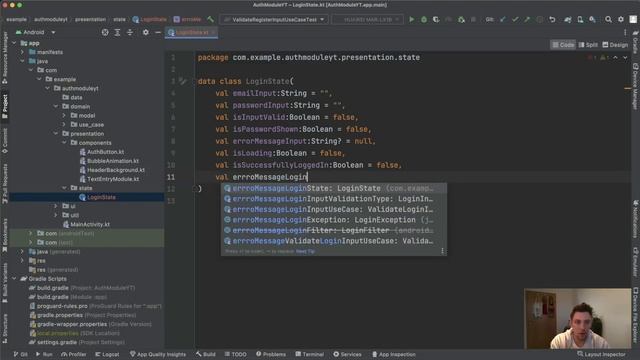Run the app with the green play icon
This screenshot has height=360, width=640.
[x=411, y=19]
